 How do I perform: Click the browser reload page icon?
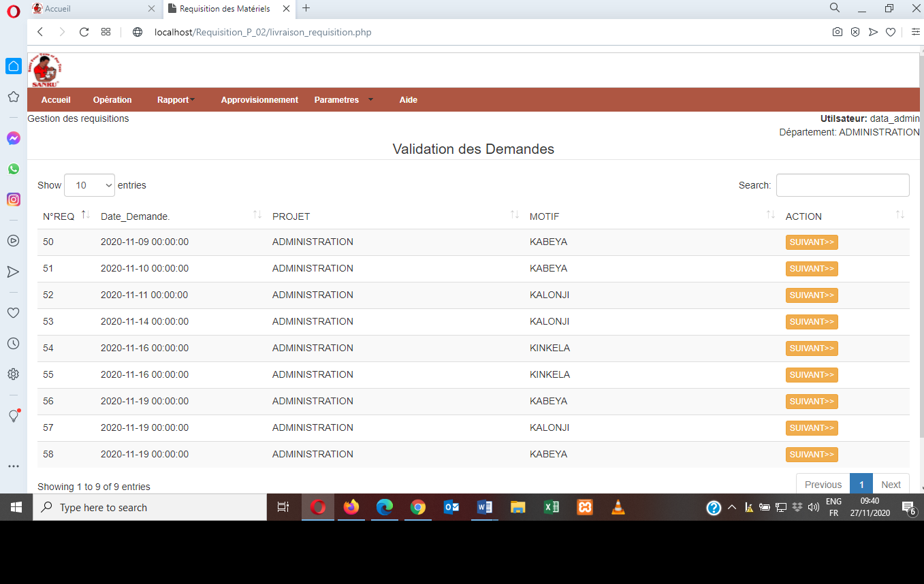pyautogui.click(x=84, y=32)
